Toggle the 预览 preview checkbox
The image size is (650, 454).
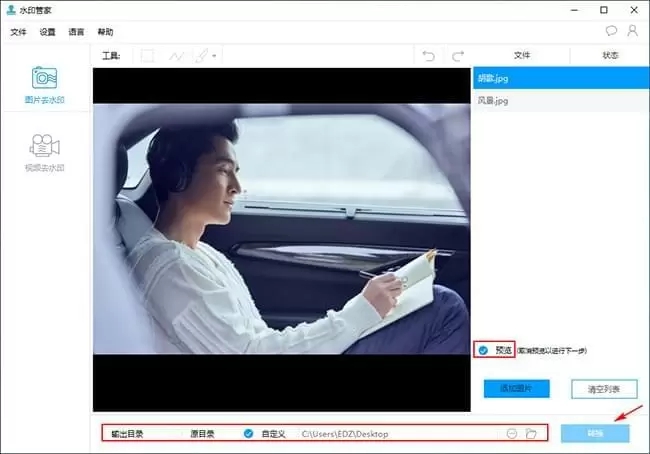[x=483, y=350]
